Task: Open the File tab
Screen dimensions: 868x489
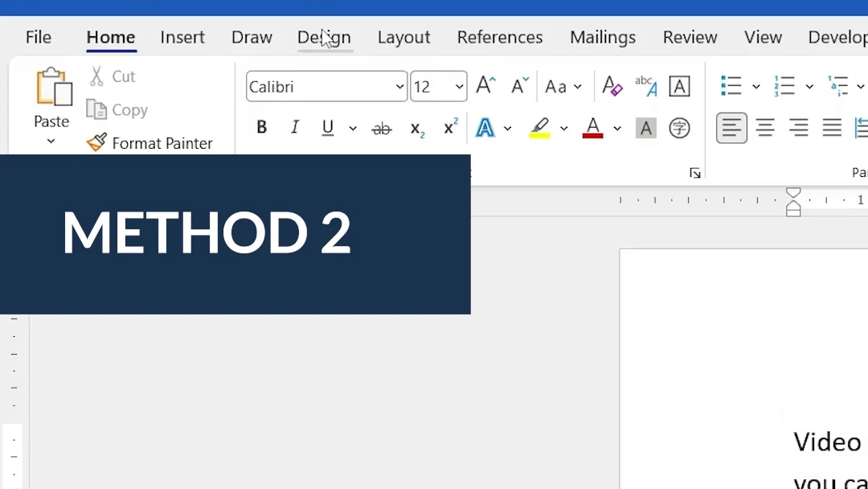Action: click(39, 37)
